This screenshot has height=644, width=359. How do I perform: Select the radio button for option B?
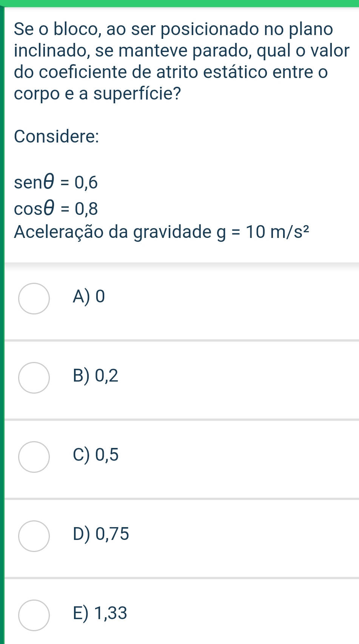click(34, 377)
